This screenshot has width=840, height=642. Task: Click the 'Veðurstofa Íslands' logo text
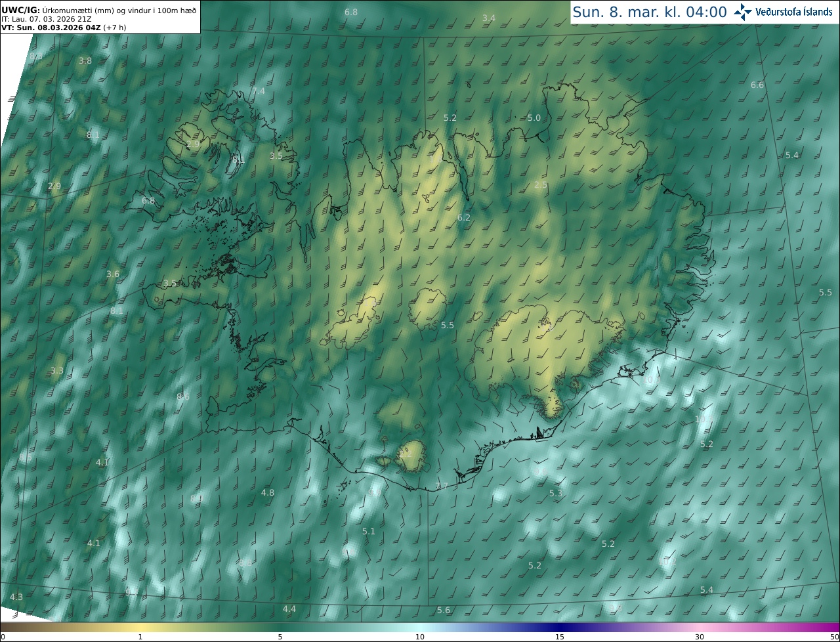click(793, 12)
